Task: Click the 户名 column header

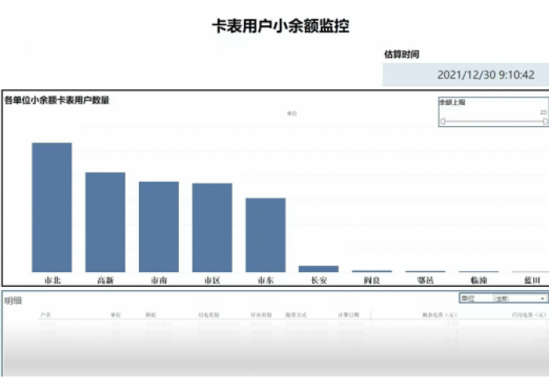Action: click(x=45, y=314)
